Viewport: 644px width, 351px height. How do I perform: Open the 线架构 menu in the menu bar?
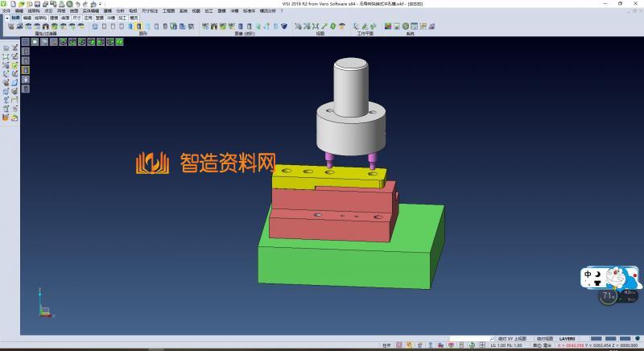click(x=34, y=10)
